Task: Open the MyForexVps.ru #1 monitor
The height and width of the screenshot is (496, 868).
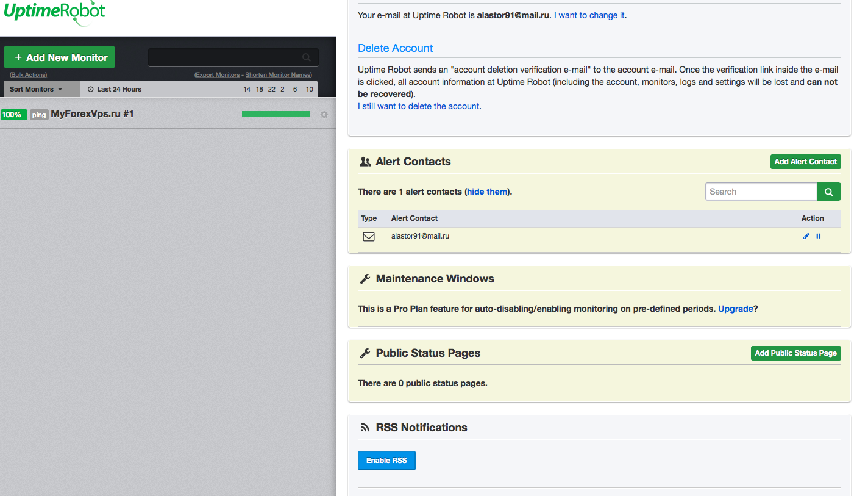Action: 92,113
